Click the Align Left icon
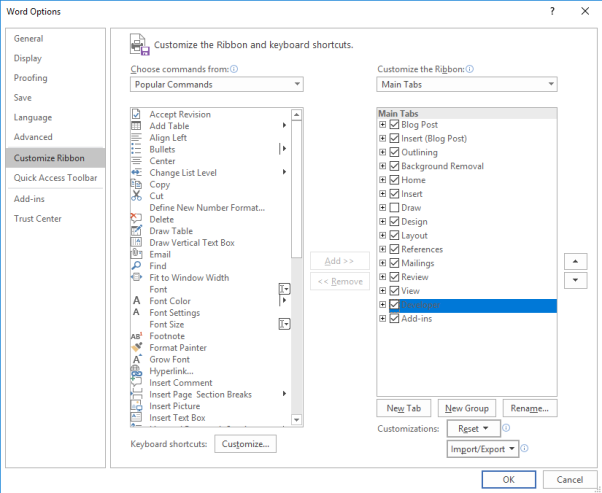The height and width of the screenshot is (493, 602). [136, 137]
